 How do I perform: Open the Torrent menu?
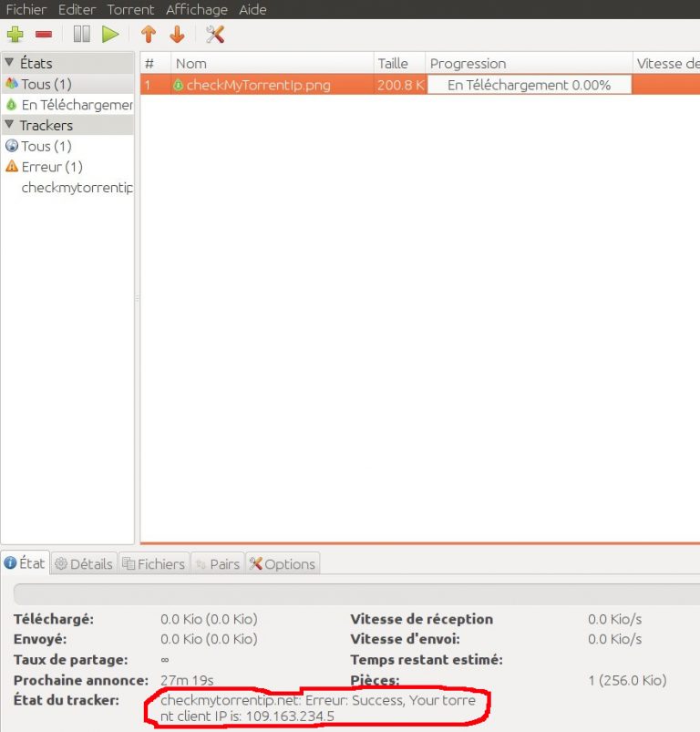tap(130, 9)
